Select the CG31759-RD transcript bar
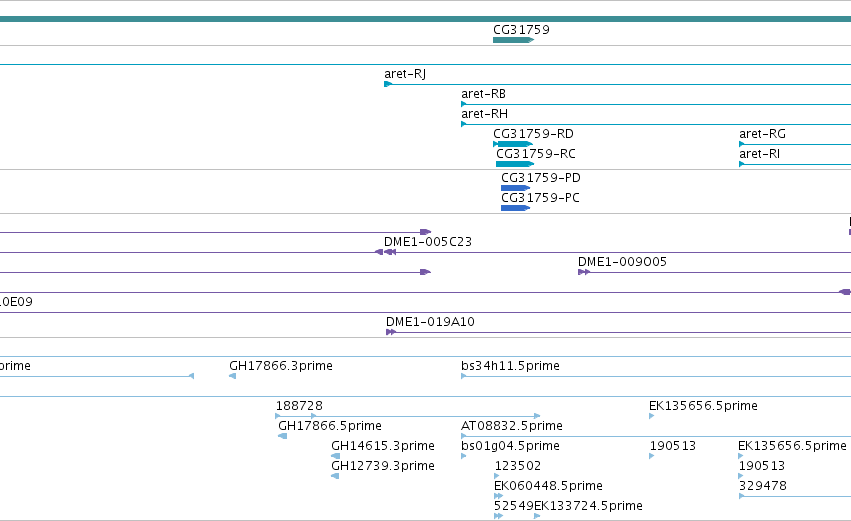 (513, 144)
